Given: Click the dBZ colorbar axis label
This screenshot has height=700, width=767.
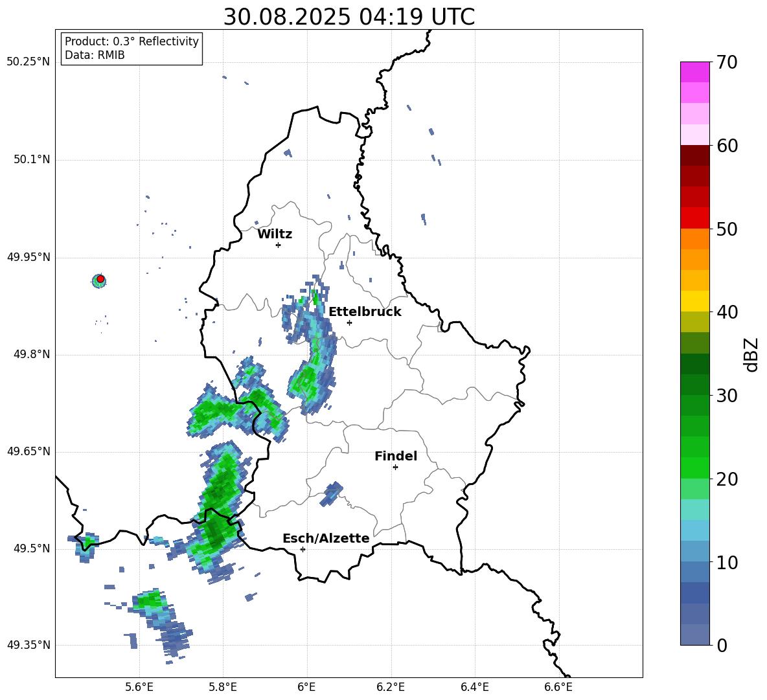Looking at the screenshot, I should point(751,354).
